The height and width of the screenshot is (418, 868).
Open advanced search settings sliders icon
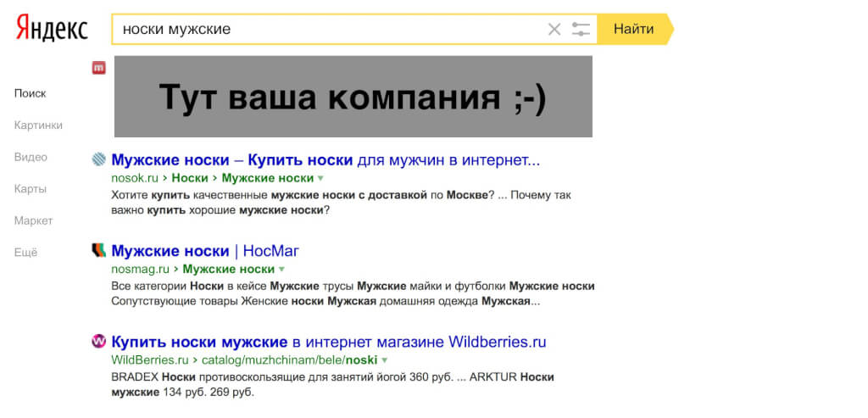click(581, 30)
